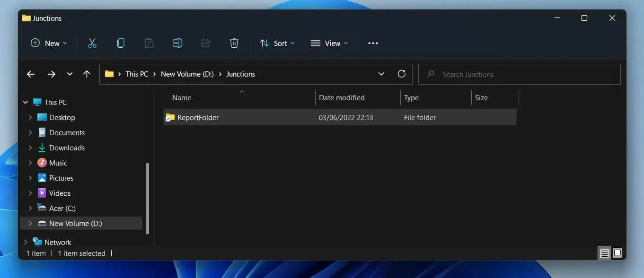Open Documents in the navigation pane
The image size is (644, 278).
(67, 132)
